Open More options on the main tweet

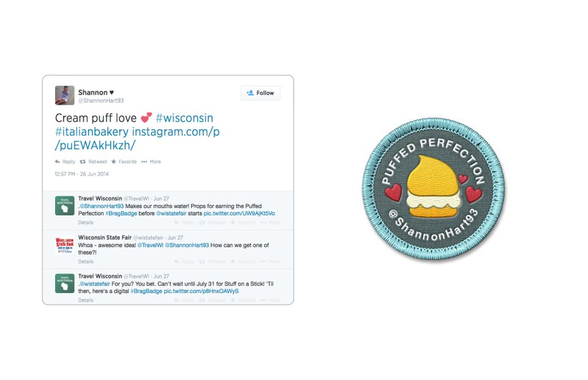[x=151, y=162]
